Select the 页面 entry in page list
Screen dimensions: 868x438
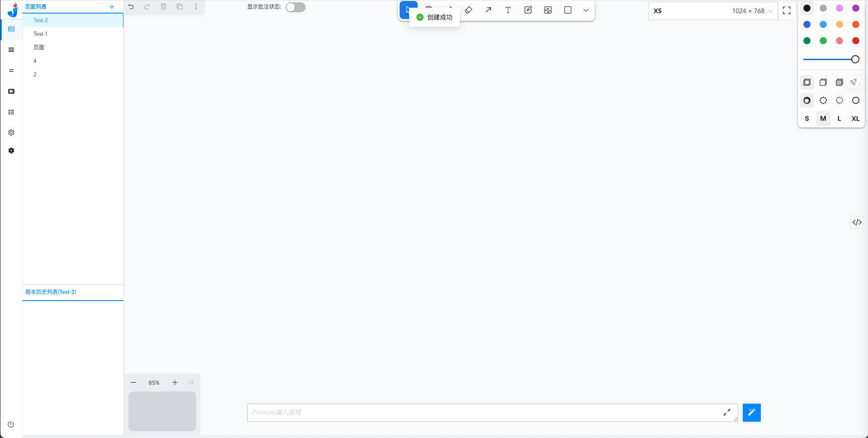click(x=39, y=47)
